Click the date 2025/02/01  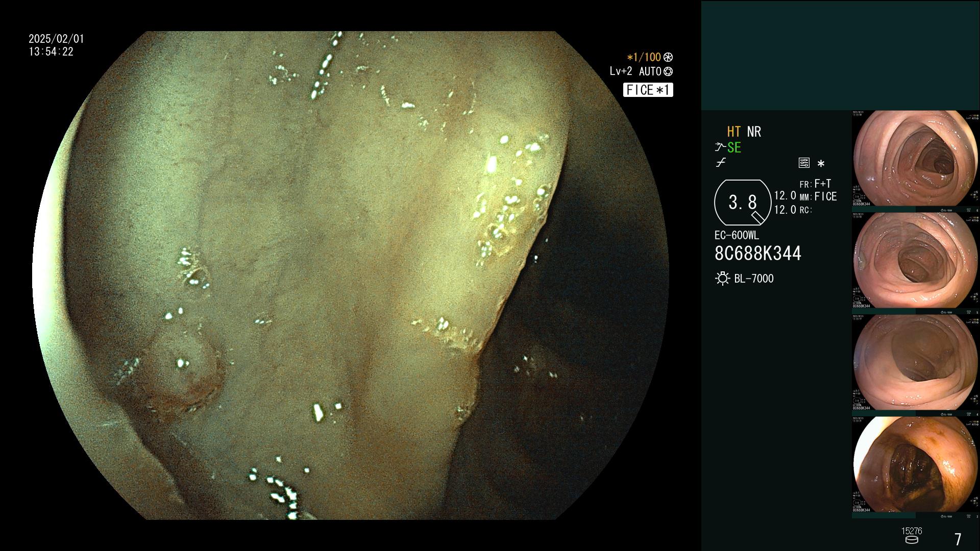pos(56,39)
